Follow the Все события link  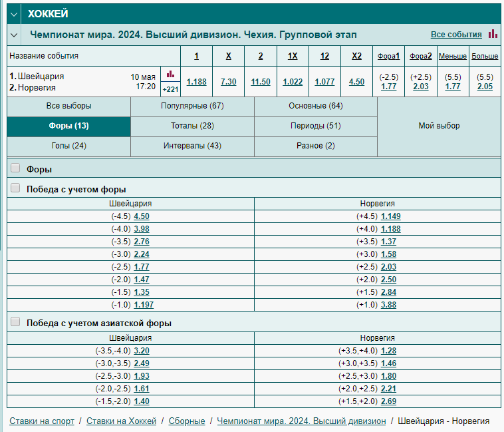456,35
